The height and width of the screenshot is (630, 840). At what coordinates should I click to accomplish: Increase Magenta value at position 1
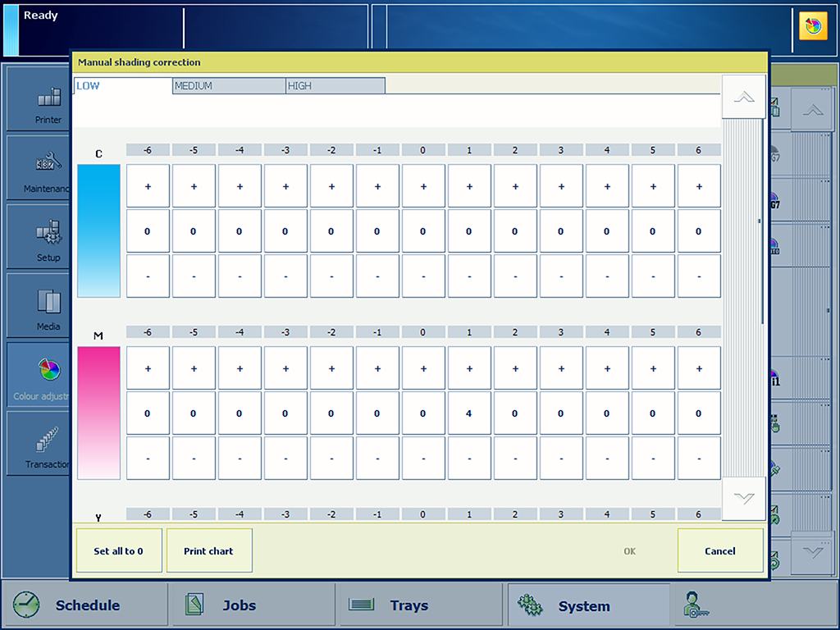469,368
